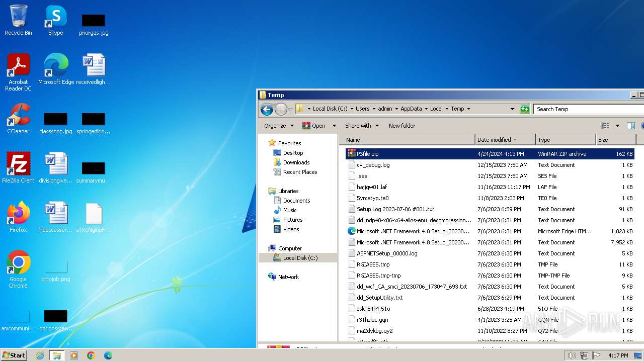Go to Users in the breadcrumb
The image size is (644, 362).
pyautogui.click(x=362, y=109)
